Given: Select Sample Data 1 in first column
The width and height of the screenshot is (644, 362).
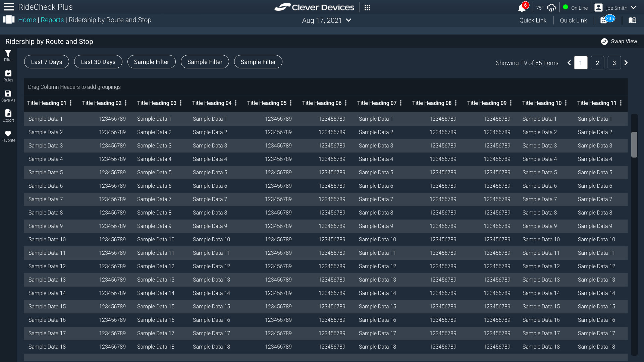Looking at the screenshot, I should 45,119.
